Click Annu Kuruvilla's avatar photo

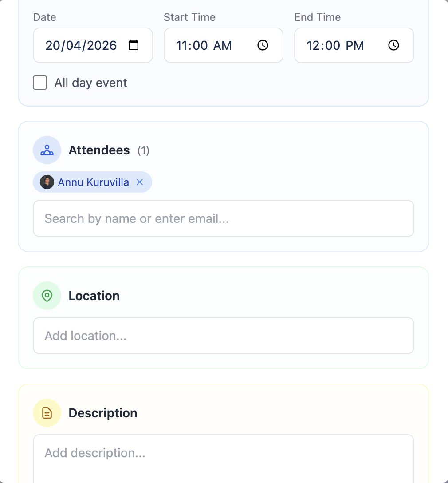[x=47, y=182]
